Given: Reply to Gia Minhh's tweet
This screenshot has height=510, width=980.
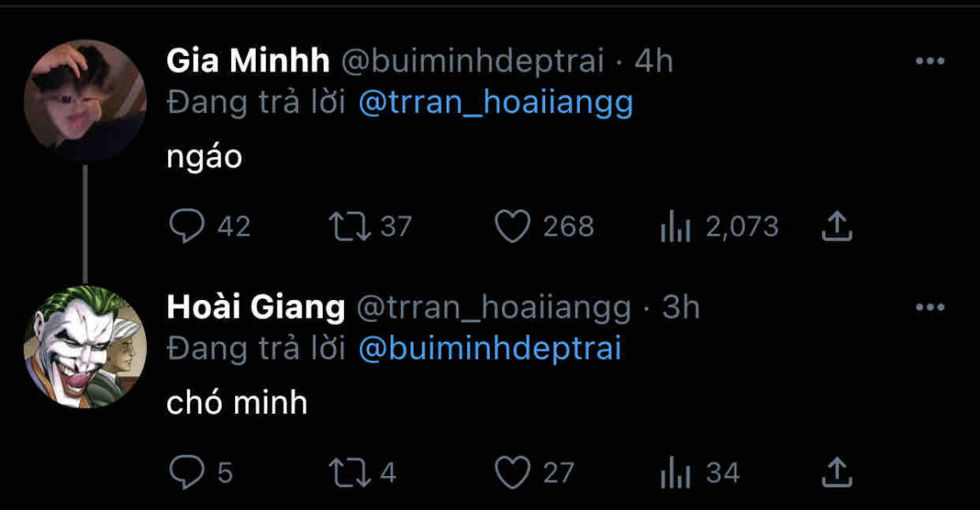Looking at the screenshot, I should (x=184, y=226).
